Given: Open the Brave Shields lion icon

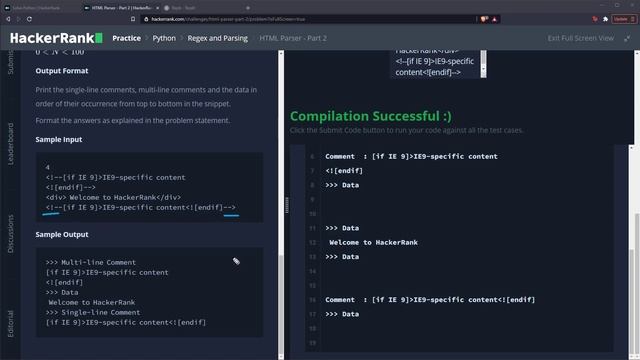Looking at the screenshot, I should [x=484, y=19].
